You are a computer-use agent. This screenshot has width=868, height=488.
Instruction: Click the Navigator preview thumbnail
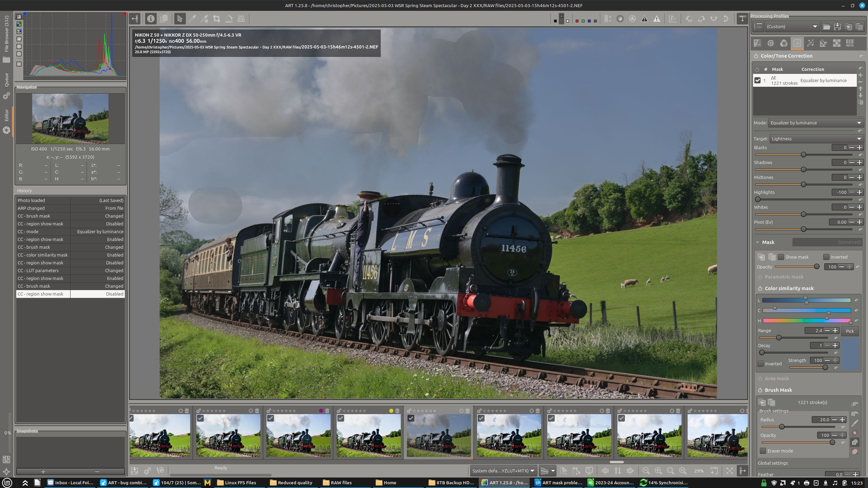point(71,119)
